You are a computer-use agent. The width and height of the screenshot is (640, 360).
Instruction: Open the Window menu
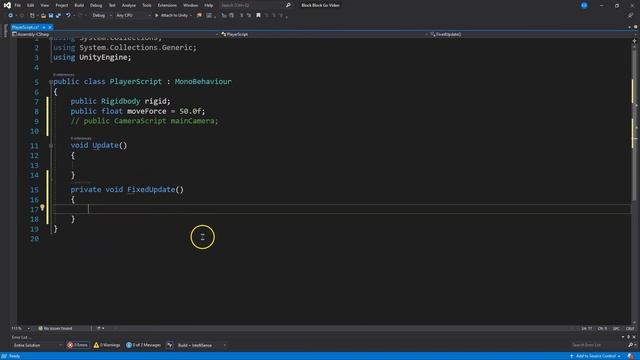[190, 5]
